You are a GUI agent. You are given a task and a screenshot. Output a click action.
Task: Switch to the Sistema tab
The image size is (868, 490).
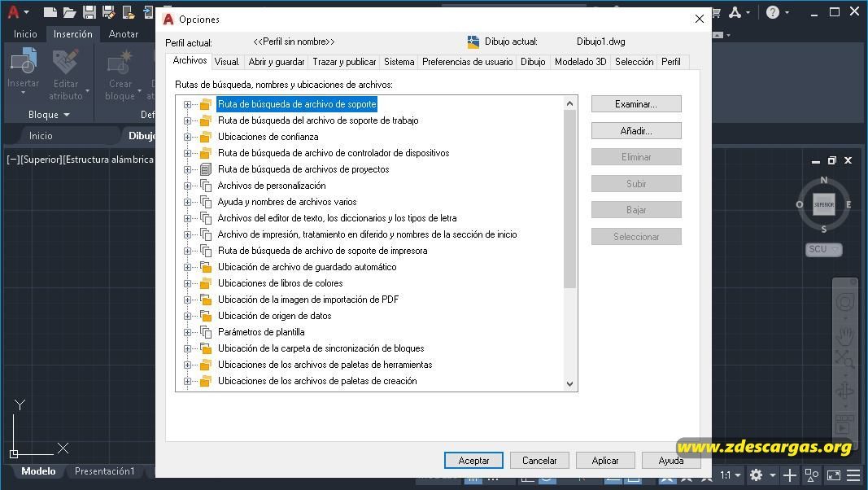pos(399,62)
